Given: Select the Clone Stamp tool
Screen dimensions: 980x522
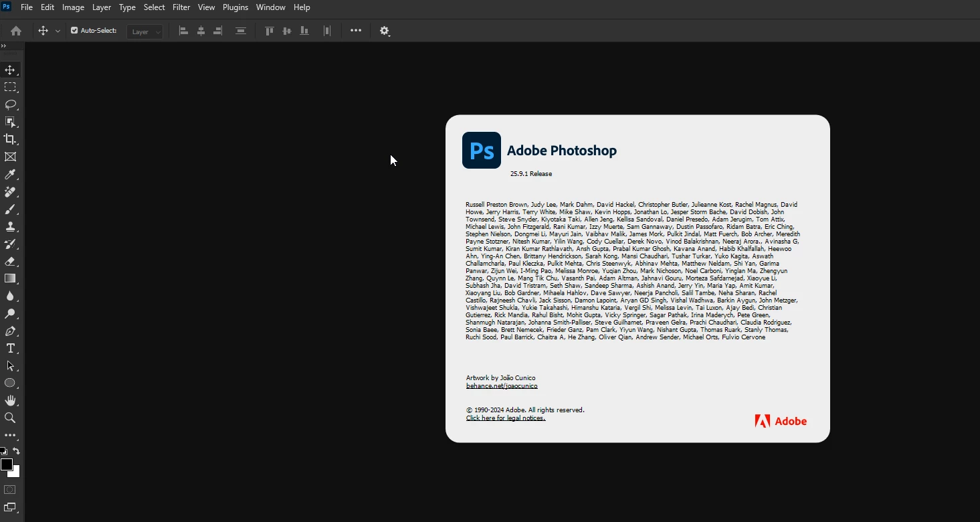Looking at the screenshot, I should click(10, 227).
